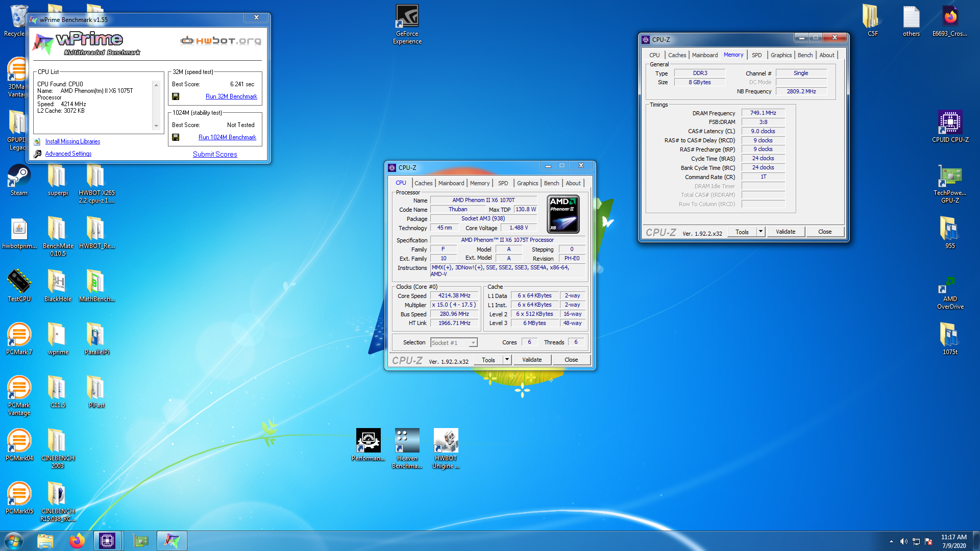Click Install Missing Libraries link
Image resolution: width=980 pixels, height=551 pixels.
(x=72, y=141)
